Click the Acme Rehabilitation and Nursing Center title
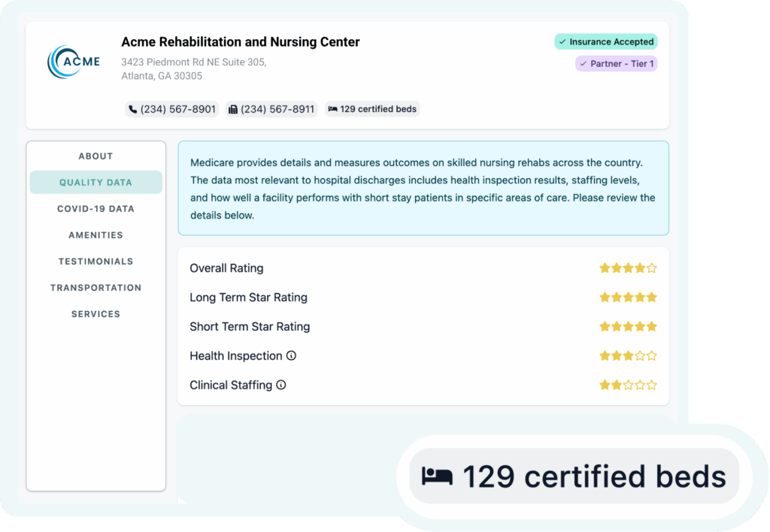 241,42
